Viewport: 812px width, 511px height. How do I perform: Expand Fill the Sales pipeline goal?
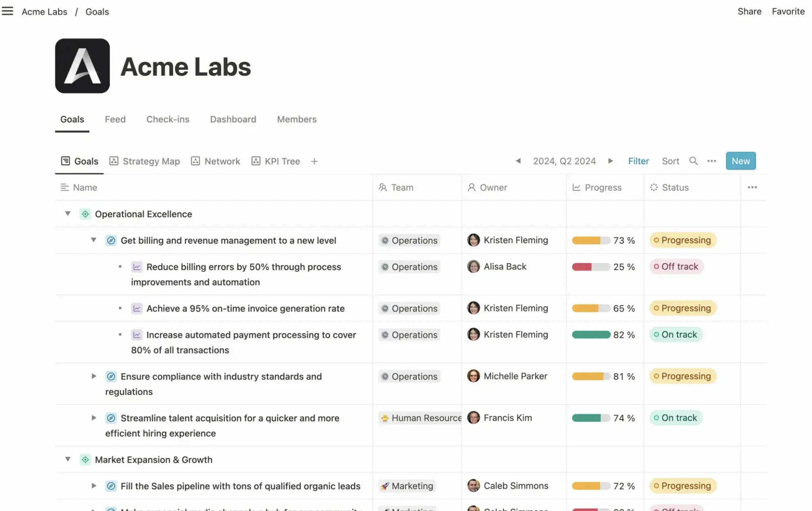[94, 486]
